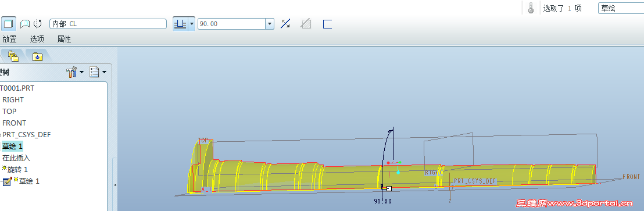Viewport: 644px width, 211px height.
Task: Select the revolve as surface icon
Action: coord(26,24)
